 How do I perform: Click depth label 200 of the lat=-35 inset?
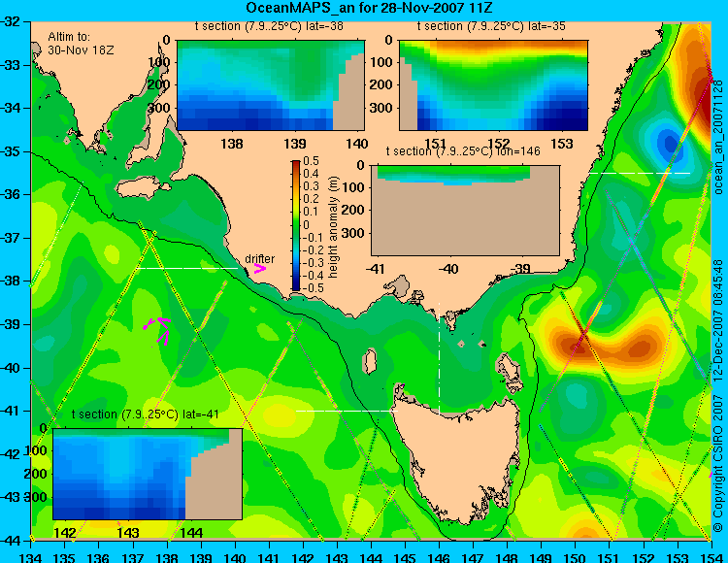click(381, 84)
